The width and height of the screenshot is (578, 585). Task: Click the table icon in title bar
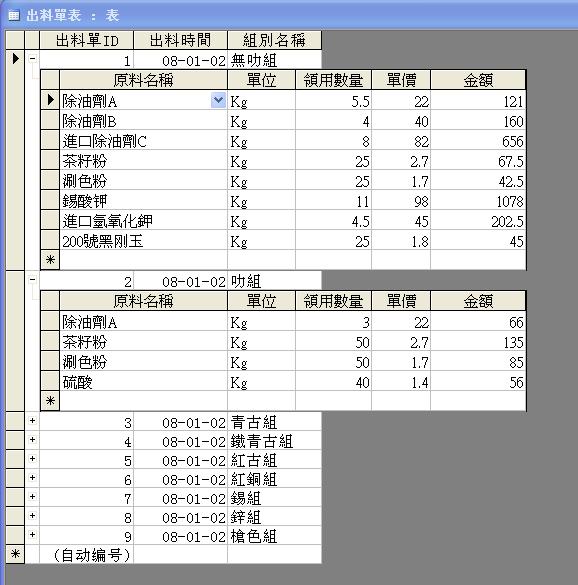coord(14,15)
